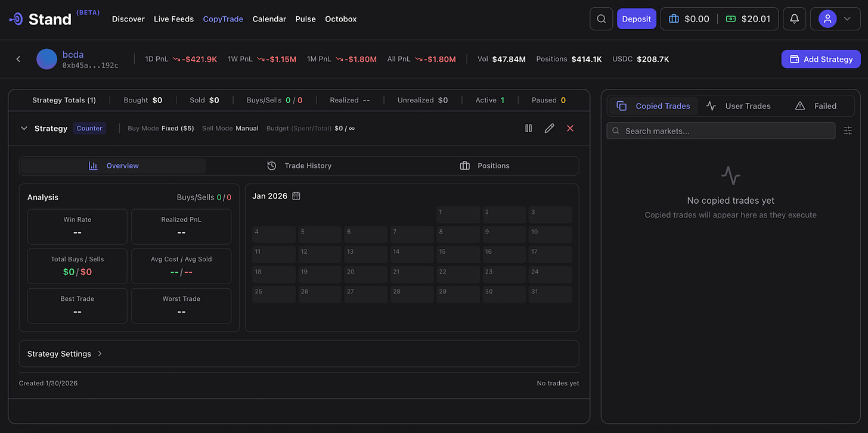Image resolution: width=868 pixels, height=433 pixels.
Task: Click the Best Trade card
Action: [x=77, y=306]
